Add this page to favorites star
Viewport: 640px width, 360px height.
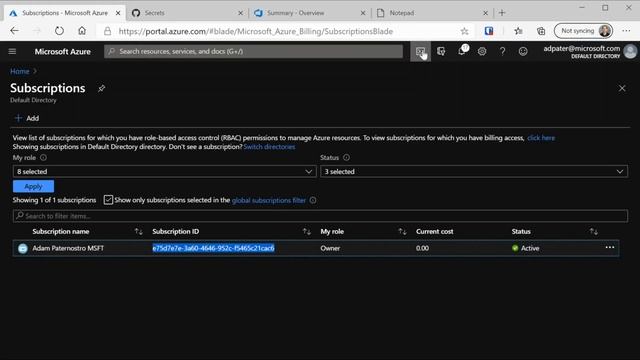tap(464, 31)
